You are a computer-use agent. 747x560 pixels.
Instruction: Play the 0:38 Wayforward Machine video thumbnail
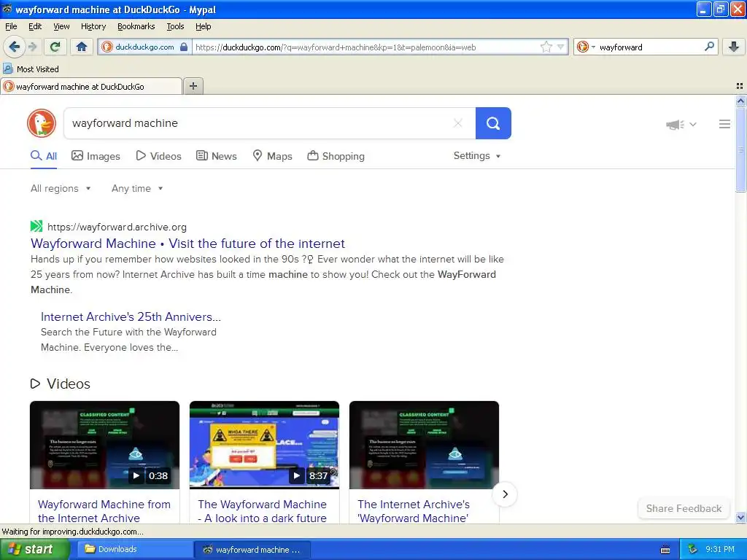coord(105,445)
